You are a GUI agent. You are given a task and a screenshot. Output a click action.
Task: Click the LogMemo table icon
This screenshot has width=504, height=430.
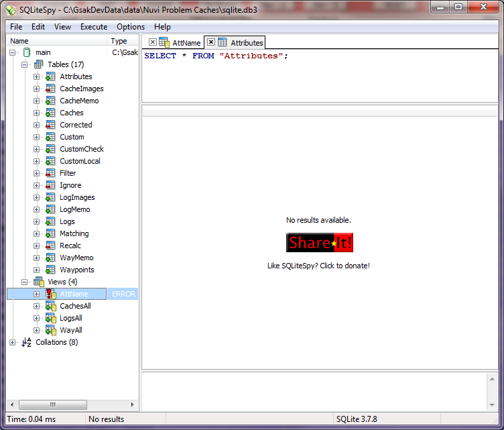click(x=50, y=209)
